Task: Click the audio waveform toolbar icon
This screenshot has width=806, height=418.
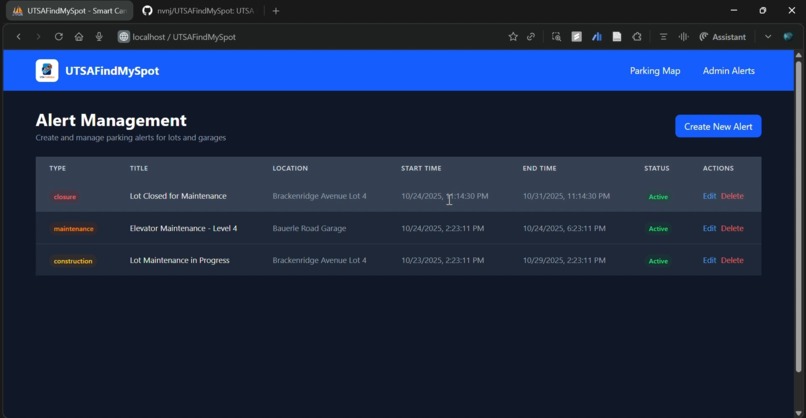Action: (x=683, y=37)
